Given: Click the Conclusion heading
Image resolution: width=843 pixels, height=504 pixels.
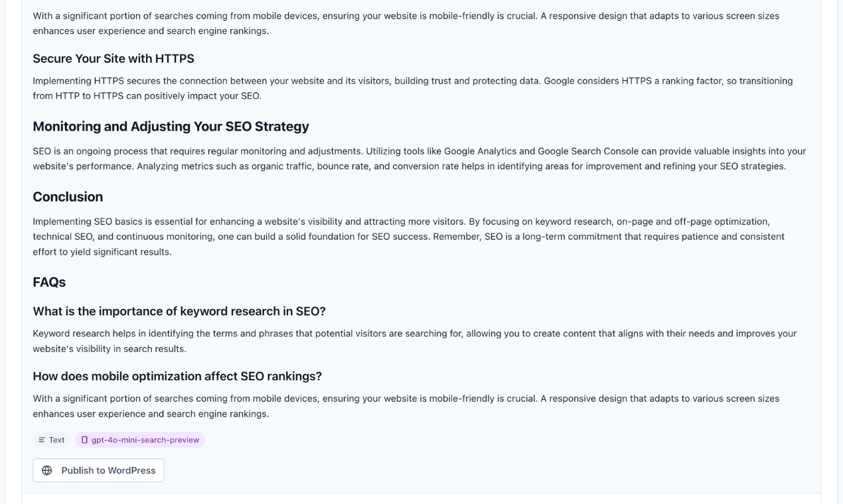Looking at the screenshot, I should point(68,196).
